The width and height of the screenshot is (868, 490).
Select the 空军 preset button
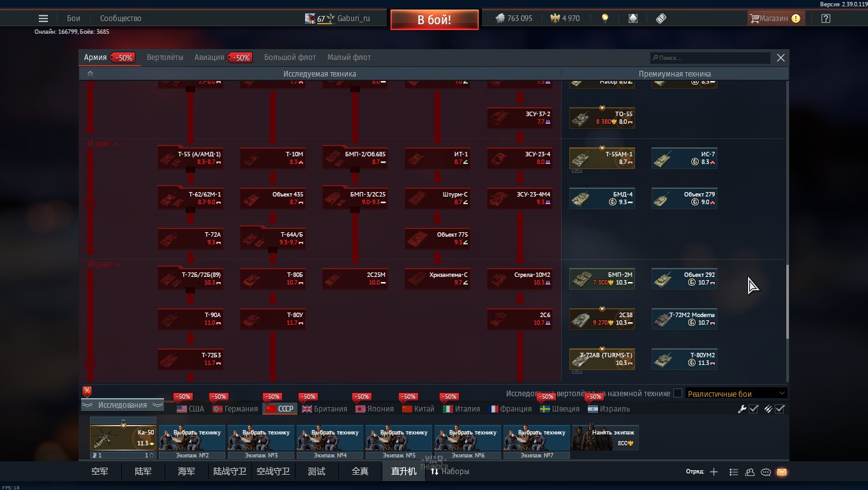point(100,471)
